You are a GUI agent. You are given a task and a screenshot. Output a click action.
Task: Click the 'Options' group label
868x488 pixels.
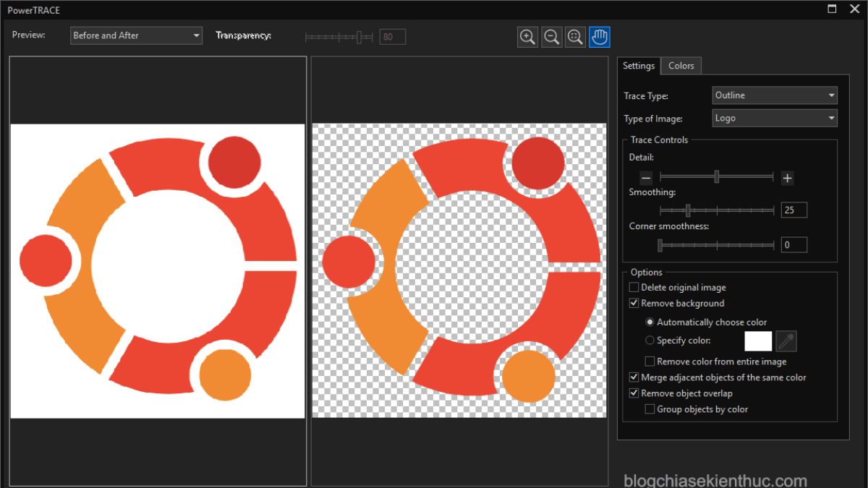(x=647, y=273)
